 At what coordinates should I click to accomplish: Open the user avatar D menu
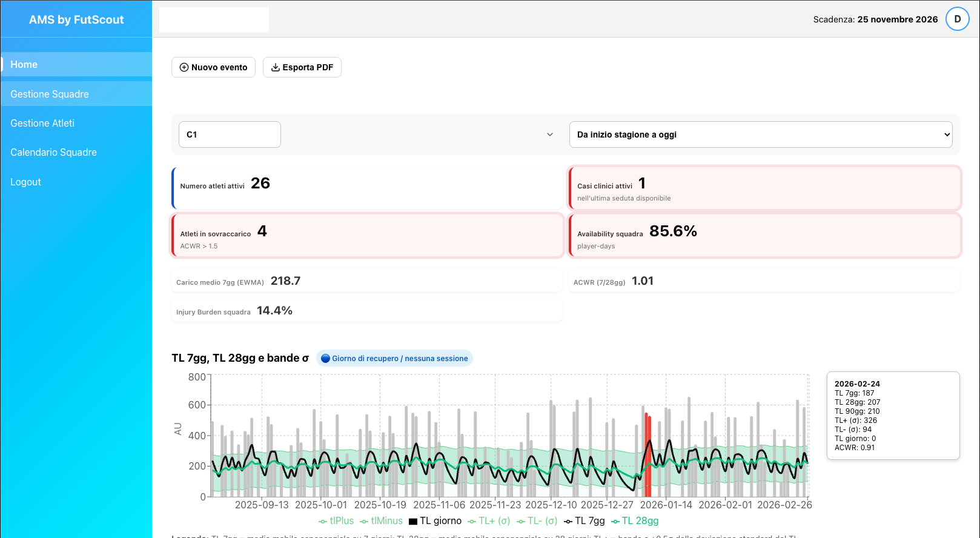click(958, 19)
